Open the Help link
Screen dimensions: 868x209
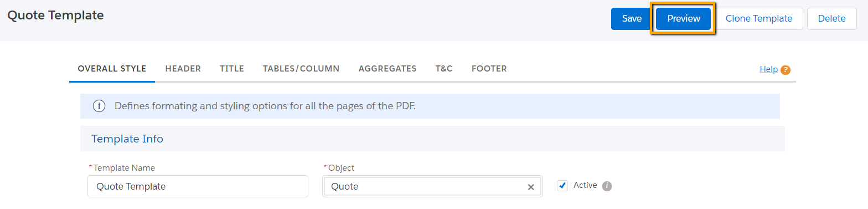768,69
